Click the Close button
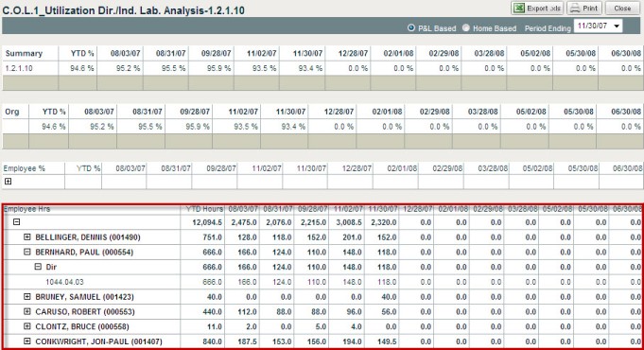The width and height of the screenshot is (644, 350). pos(622,9)
